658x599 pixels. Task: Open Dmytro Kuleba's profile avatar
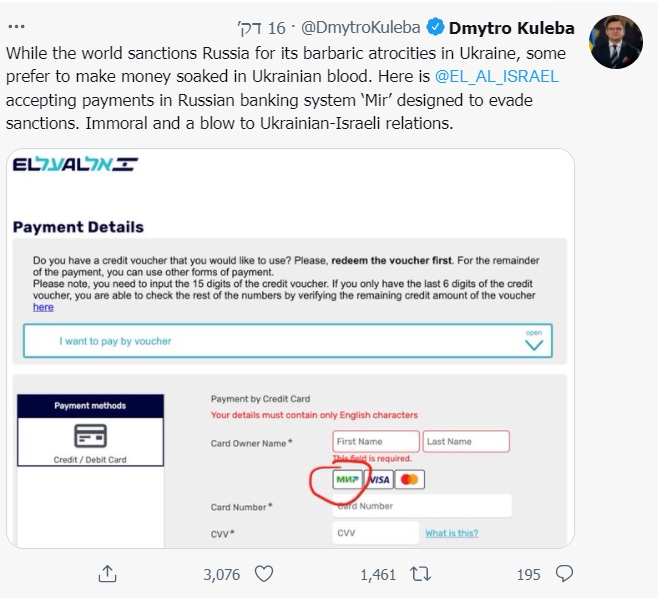616,42
